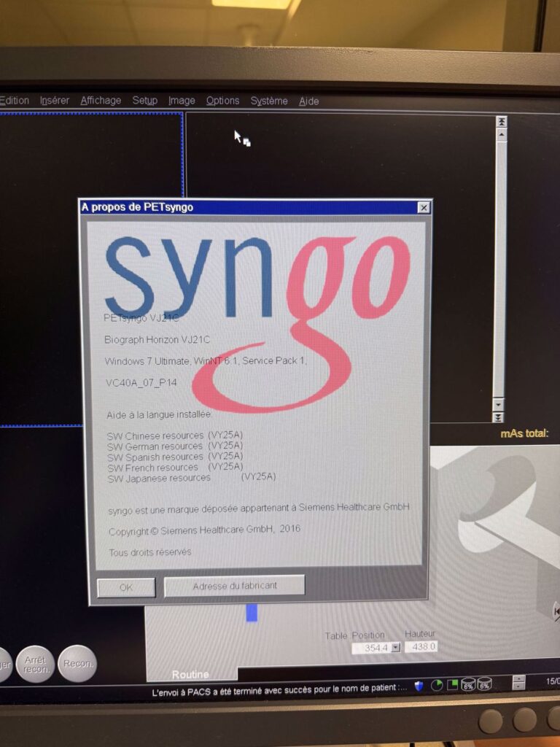560x747 pixels.
Task: Click the blue shield status bar icon
Action: tap(419, 686)
